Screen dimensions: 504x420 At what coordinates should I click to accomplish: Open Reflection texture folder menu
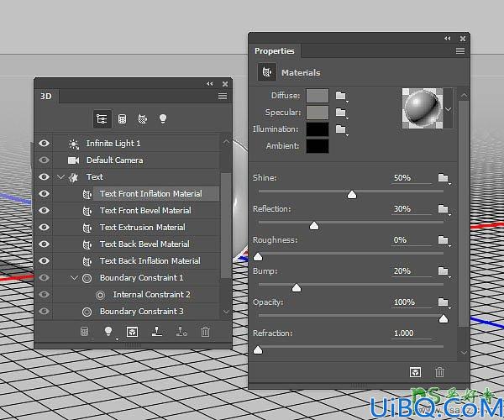(444, 209)
